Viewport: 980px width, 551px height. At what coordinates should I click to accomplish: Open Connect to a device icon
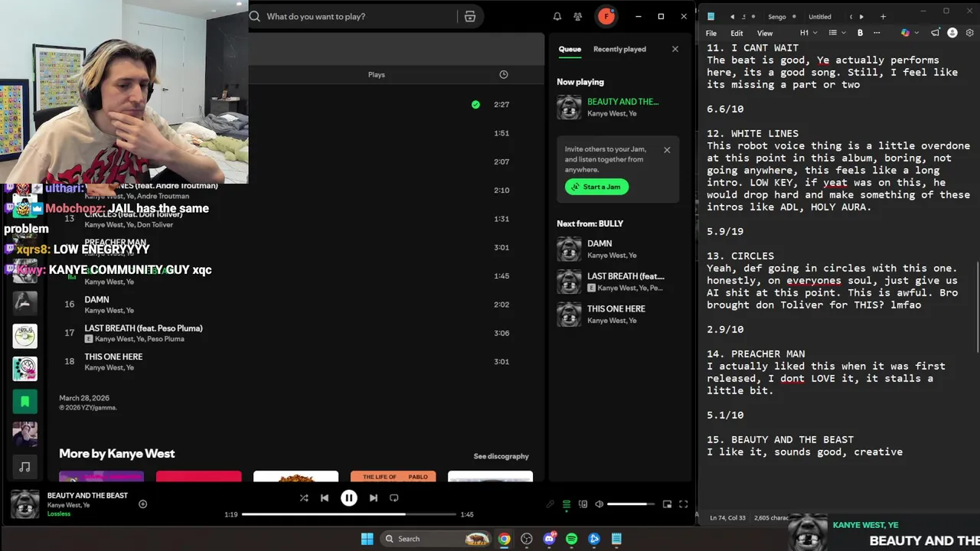[x=583, y=504]
